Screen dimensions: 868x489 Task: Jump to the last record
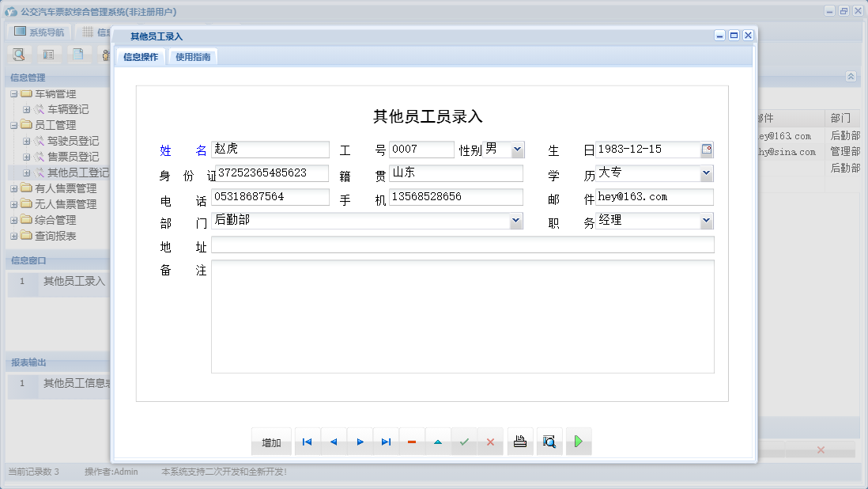tap(387, 442)
